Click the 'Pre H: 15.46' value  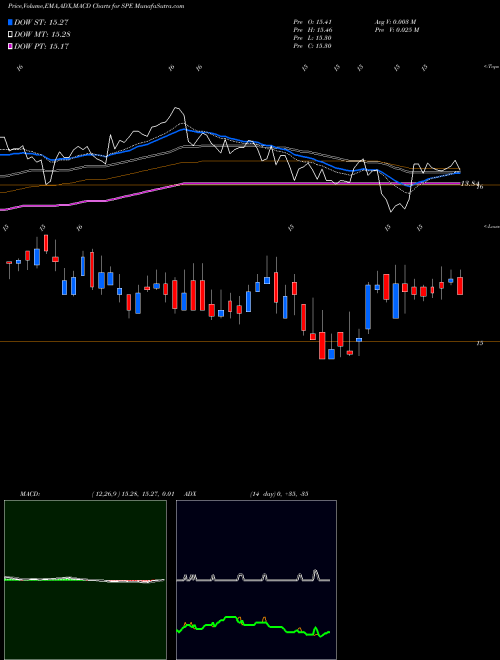(x=312, y=30)
